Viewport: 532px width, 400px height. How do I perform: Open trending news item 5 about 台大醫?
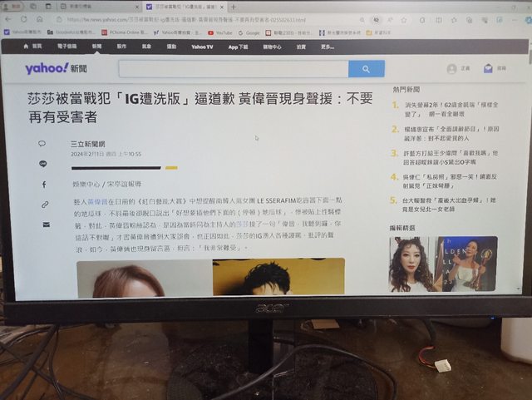[x=449, y=205]
